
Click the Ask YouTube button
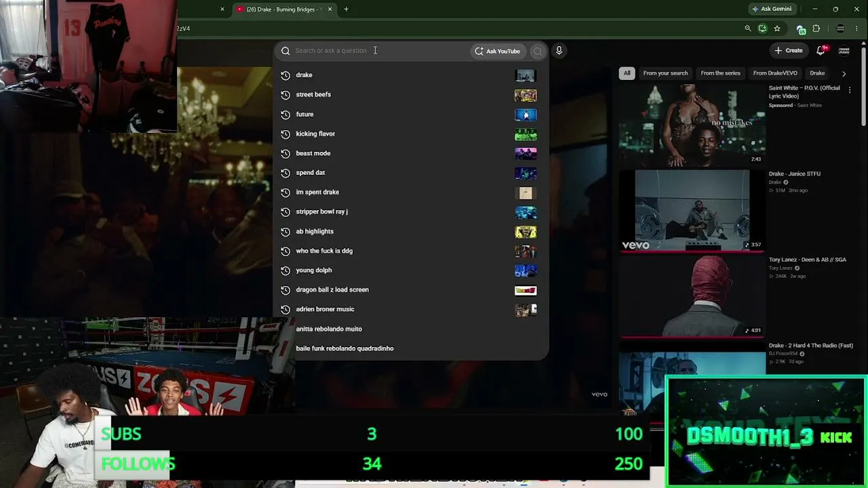(x=498, y=51)
